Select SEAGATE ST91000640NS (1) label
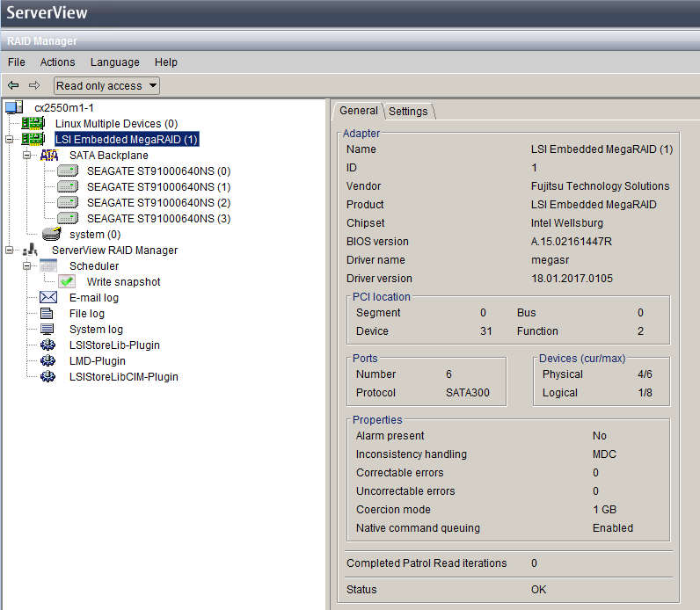The image size is (700, 610). [x=158, y=187]
